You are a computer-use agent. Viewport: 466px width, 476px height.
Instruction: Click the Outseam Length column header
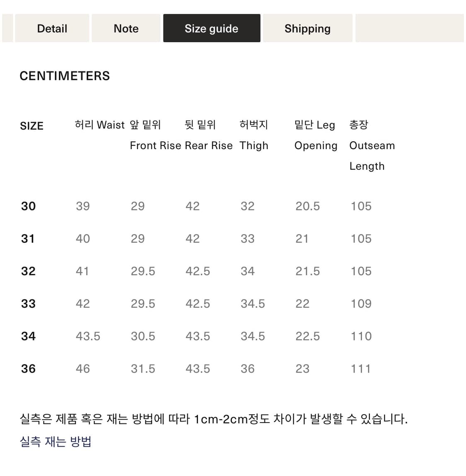[372, 145]
